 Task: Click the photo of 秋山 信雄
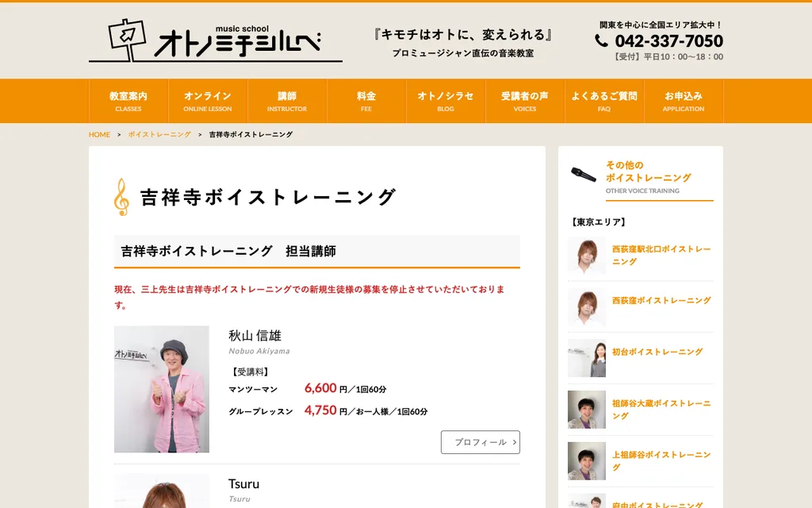tap(162, 389)
